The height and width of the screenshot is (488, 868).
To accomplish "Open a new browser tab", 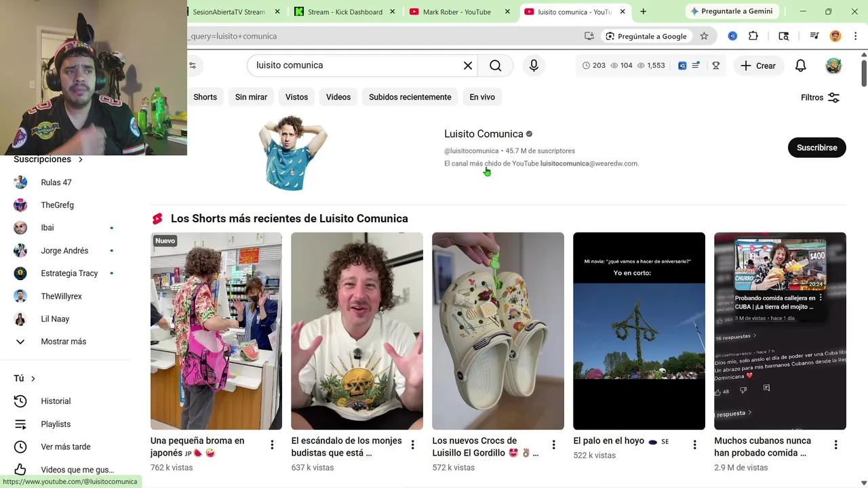I will 643,12.
